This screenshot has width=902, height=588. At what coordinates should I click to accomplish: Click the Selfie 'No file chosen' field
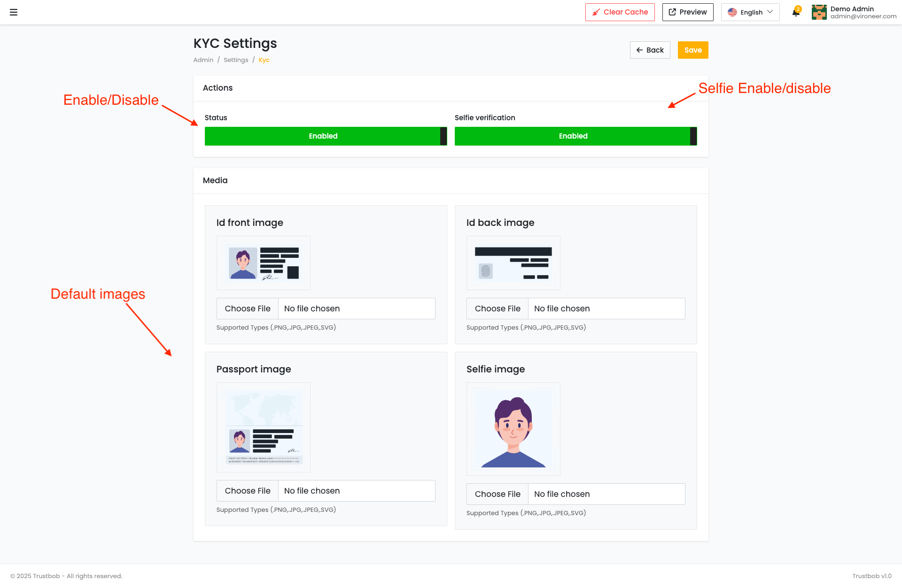click(607, 494)
